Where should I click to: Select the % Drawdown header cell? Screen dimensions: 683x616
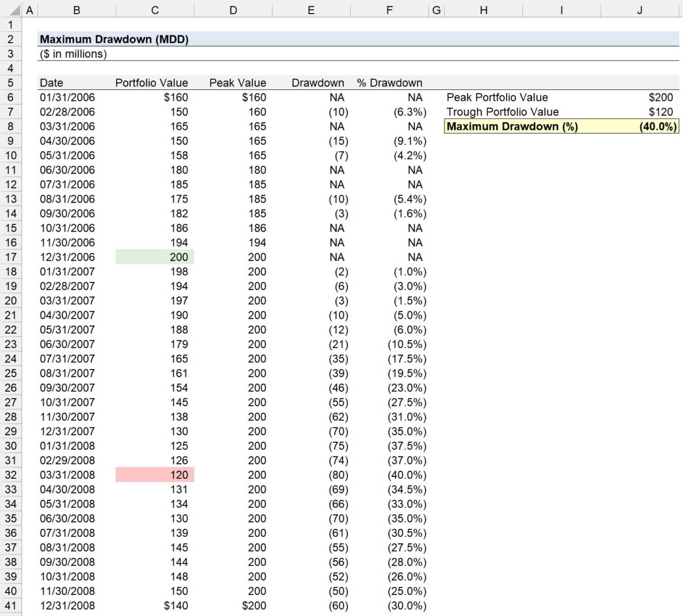pos(390,83)
